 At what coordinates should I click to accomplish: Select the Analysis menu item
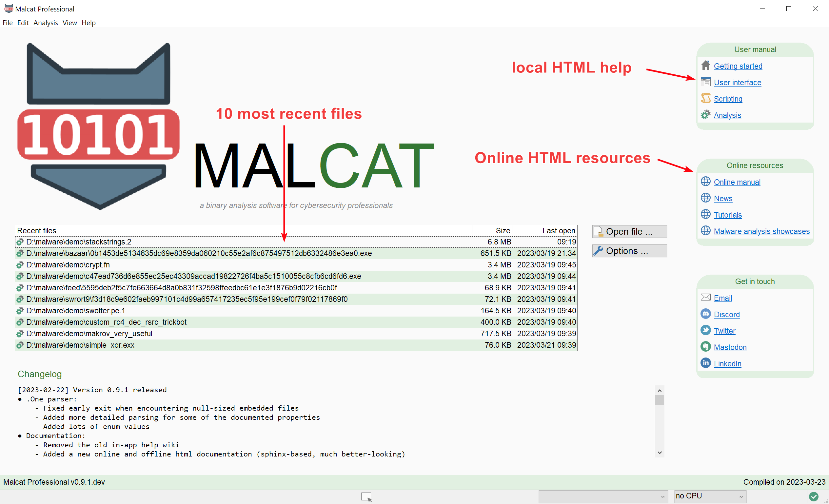click(46, 23)
